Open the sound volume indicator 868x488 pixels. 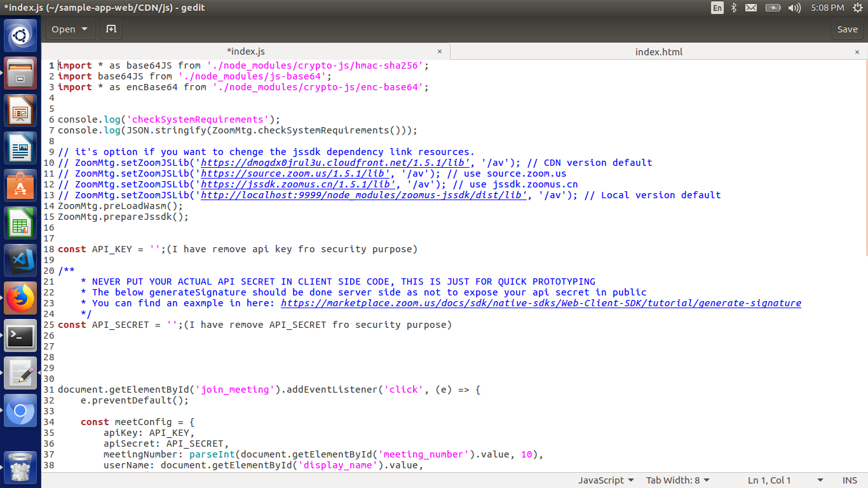point(794,8)
